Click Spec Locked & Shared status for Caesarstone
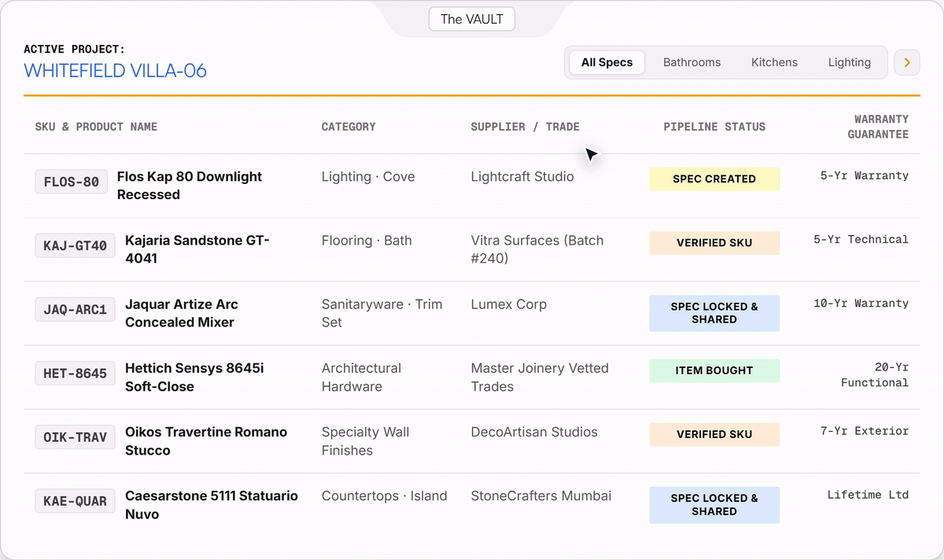The width and height of the screenshot is (944, 560). [714, 505]
